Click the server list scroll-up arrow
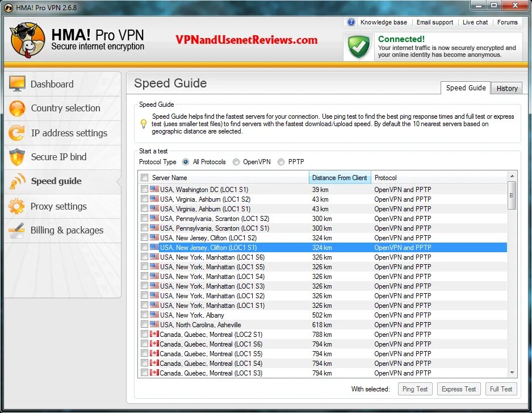This screenshot has height=413, width=532. pos(512,176)
